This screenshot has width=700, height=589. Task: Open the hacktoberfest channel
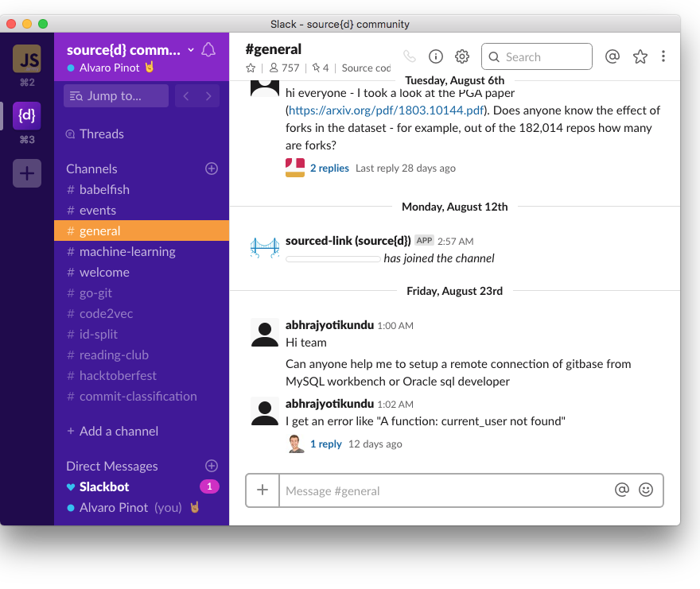pos(142,376)
